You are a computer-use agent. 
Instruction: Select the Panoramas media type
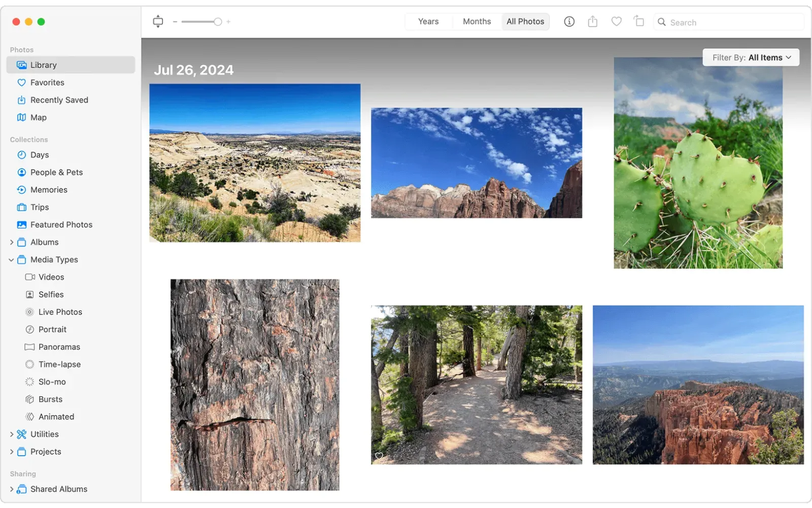click(x=59, y=346)
